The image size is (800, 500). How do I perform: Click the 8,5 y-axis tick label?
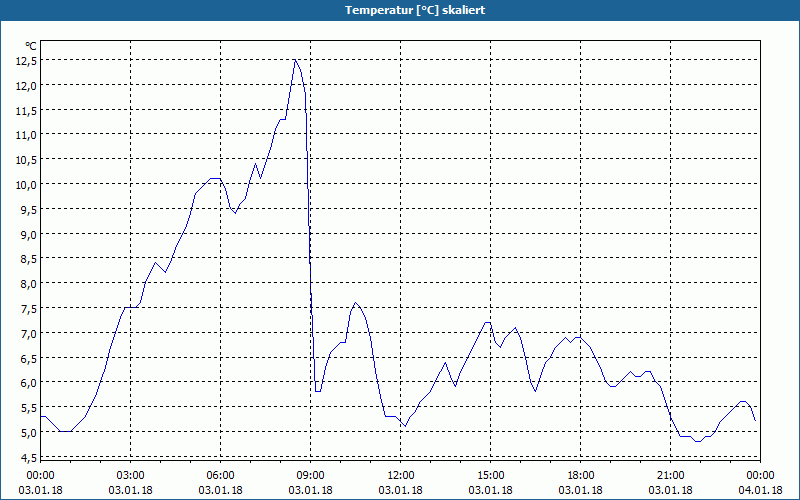[30, 259]
